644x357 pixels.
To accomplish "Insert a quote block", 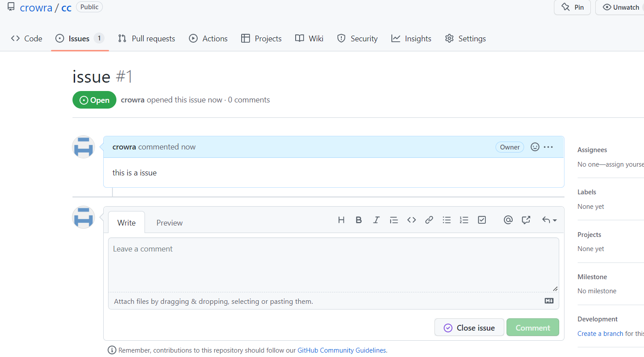I will pyautogui.click(x=394, y=220).
